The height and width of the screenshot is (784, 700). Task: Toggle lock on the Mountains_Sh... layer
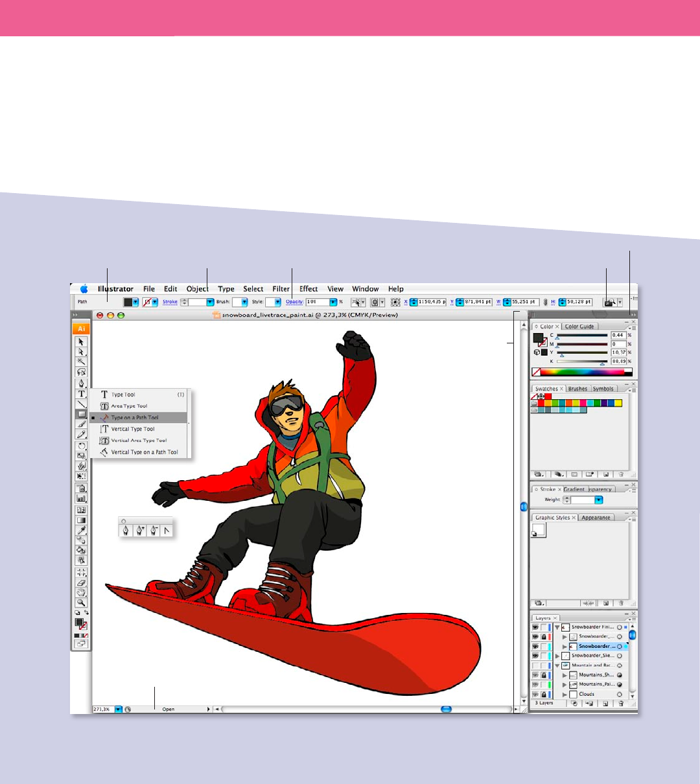pyautogui.click(x=544, y=675)
